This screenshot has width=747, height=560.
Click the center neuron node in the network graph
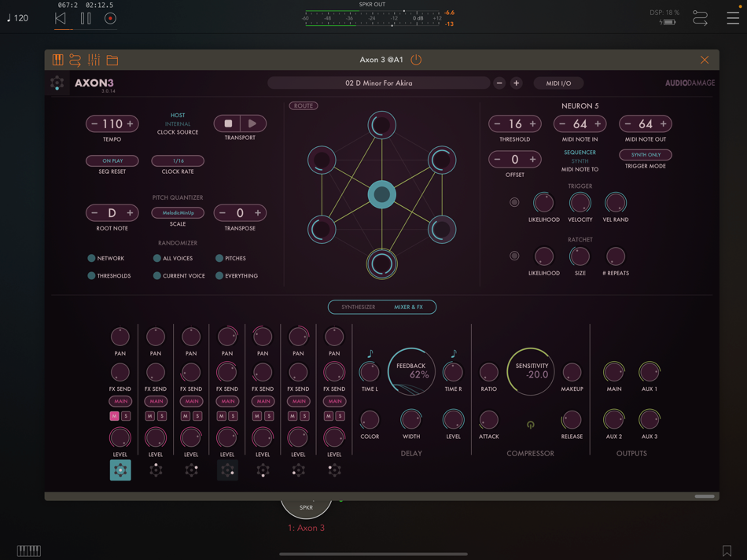[x=382, y=193]
